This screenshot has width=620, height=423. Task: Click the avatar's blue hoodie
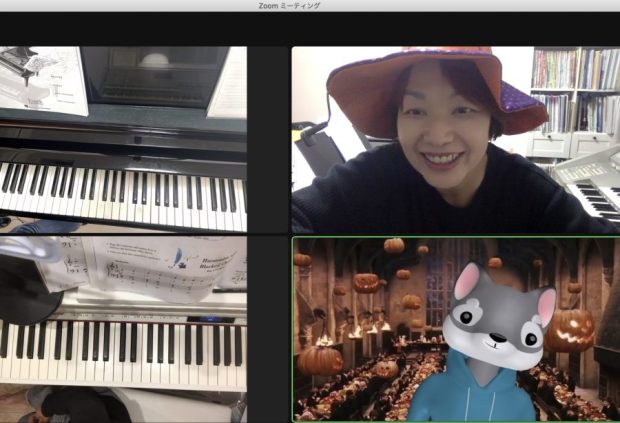470,397
